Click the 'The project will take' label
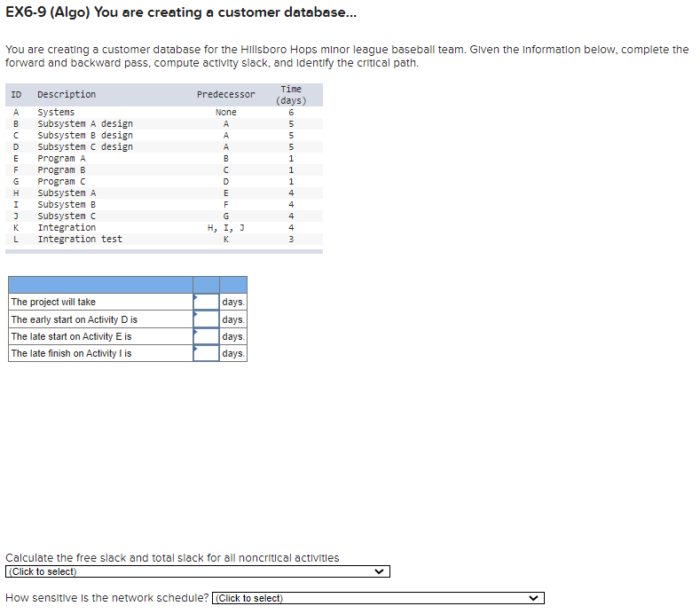The height and width of the screenshot is (614, 700). 53,302
